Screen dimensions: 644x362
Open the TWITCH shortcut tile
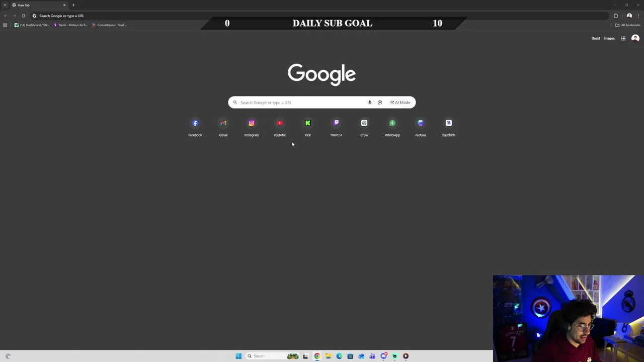336,127
